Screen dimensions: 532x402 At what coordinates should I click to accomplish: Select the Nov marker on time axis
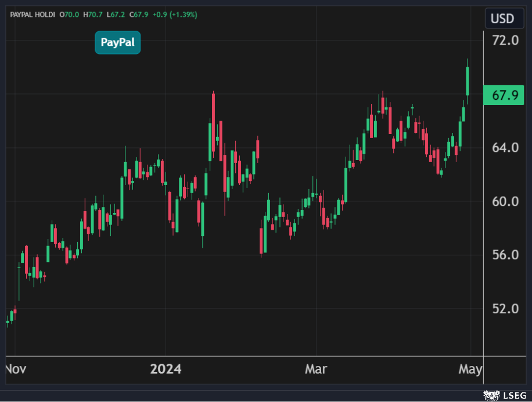pyautogui.click(x=15, y=369)
